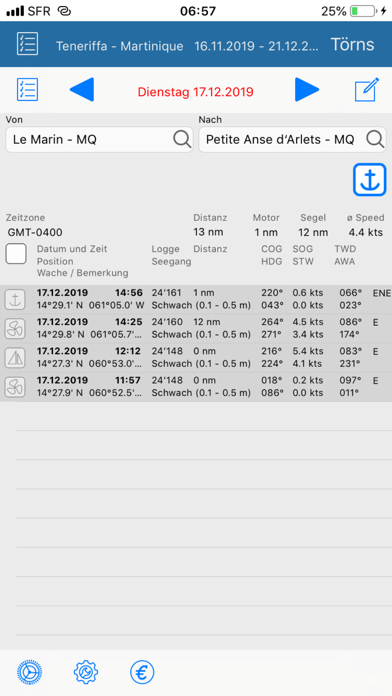The width and height of the screenshot is (392, 696).
Task: Select the 11:57 log entry time
Action: 128,380
